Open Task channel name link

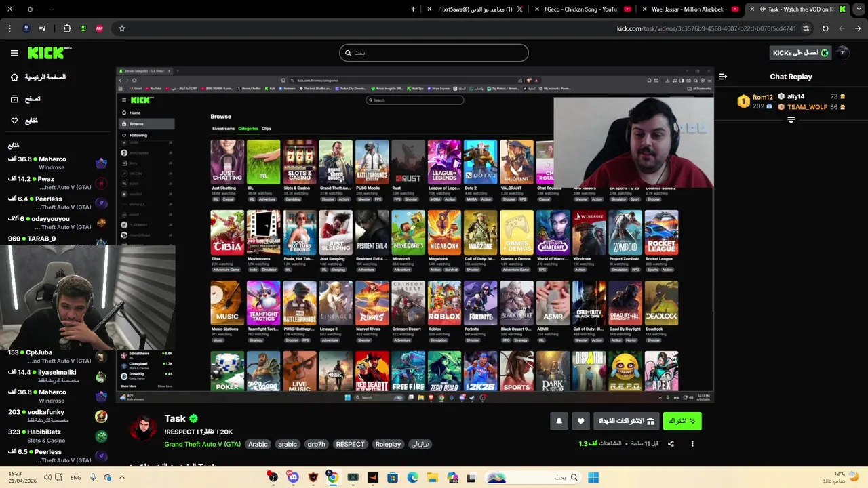pyautogui.click(x=175, y=419)
